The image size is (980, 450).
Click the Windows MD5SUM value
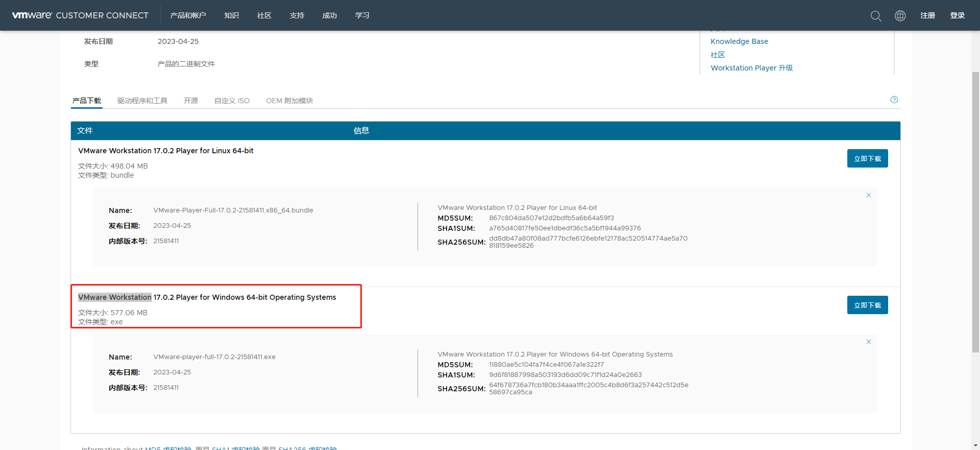point(546,365)
